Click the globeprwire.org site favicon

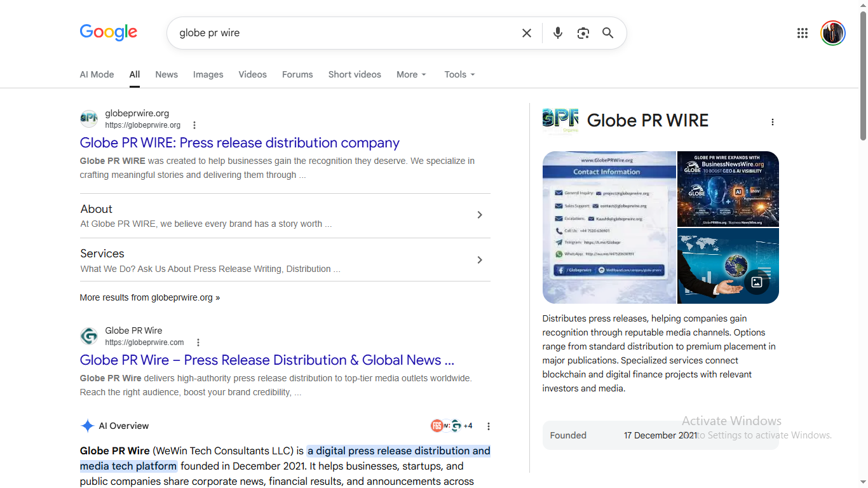point(89,119)
